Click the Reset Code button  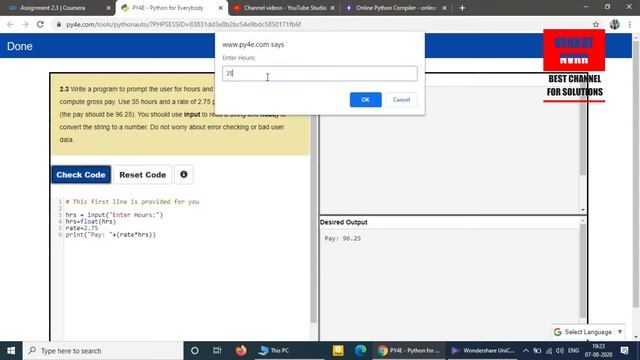click(142, 175)
